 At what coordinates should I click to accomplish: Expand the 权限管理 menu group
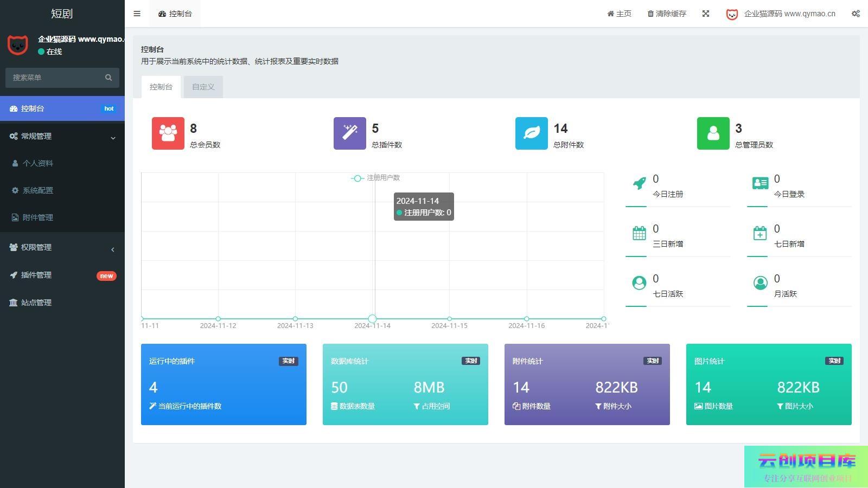click(62, 247)
